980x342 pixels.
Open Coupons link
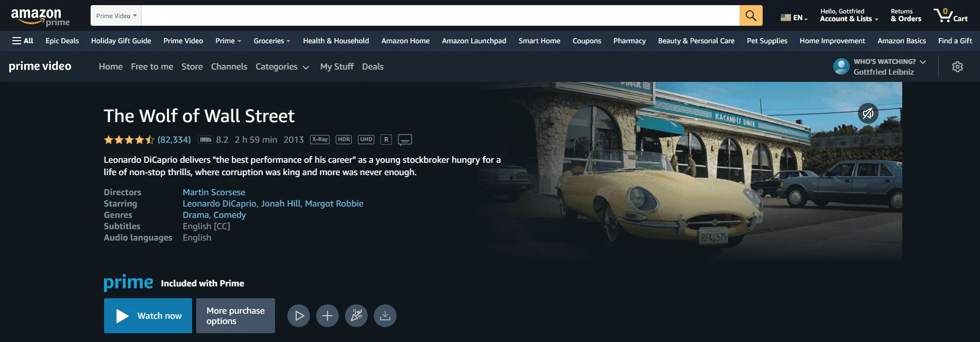tap(587, 41)
